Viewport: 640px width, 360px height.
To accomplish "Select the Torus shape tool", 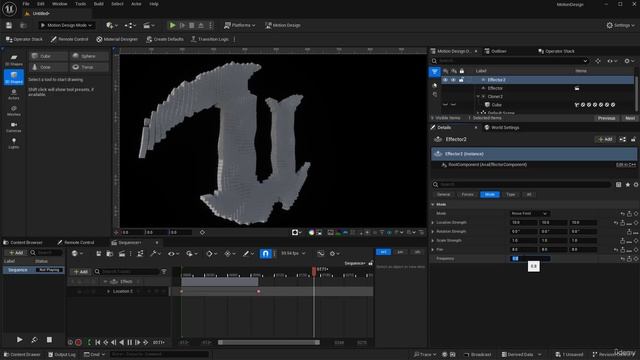I will point(89,67).
